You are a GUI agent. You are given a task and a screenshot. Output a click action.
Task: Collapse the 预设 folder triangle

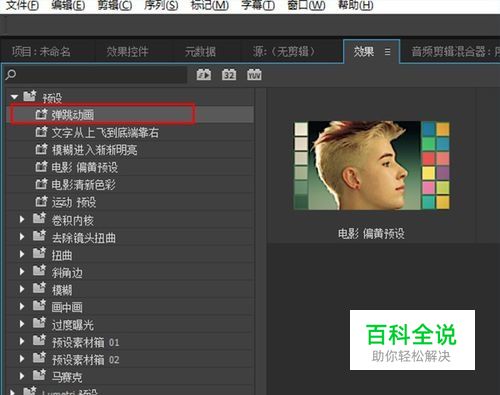pos(14,97)
